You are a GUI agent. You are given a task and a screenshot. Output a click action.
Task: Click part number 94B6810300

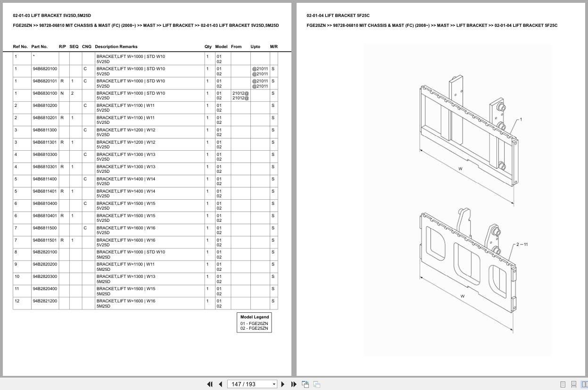pos(45,154)
